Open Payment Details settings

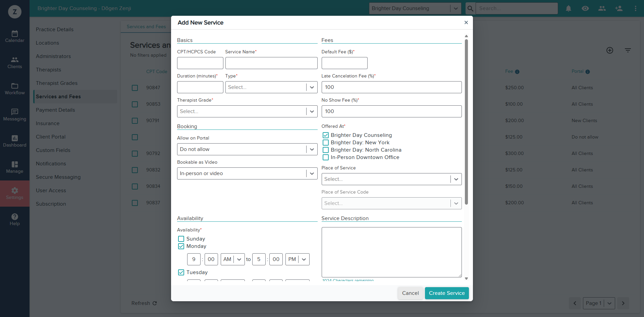coord(55,110)
